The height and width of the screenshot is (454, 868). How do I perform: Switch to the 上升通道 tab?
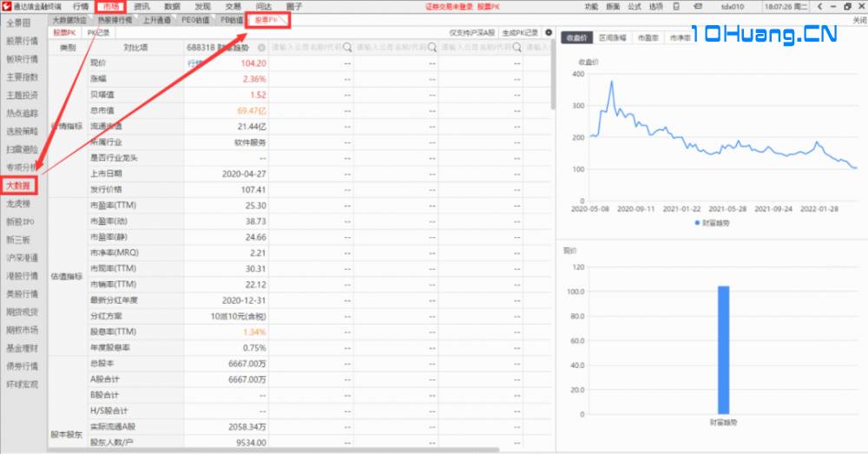coord(156,20)
